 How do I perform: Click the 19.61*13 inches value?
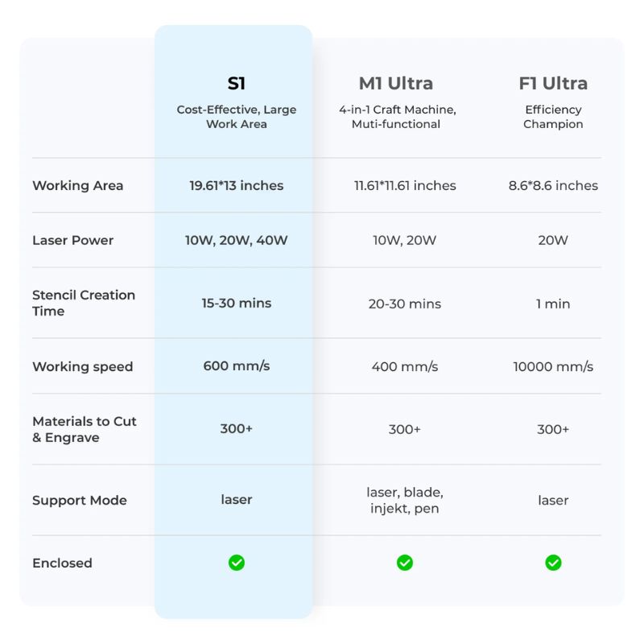(x=237, y=185)
